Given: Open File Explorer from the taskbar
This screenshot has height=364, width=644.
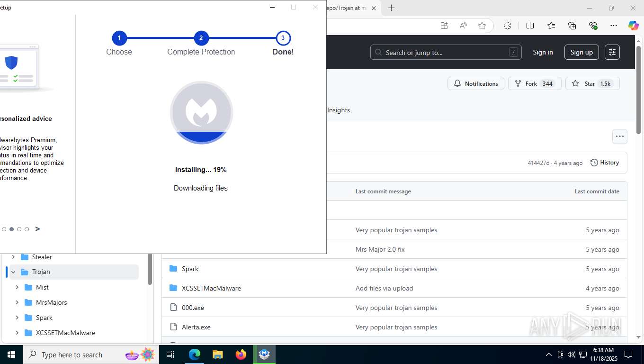Looking at the screenshot, I should tap(217, 355).
